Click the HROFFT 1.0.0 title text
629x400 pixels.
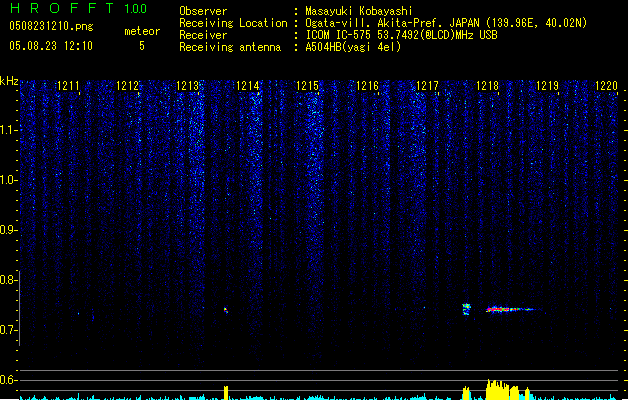[x=79, y=8]
